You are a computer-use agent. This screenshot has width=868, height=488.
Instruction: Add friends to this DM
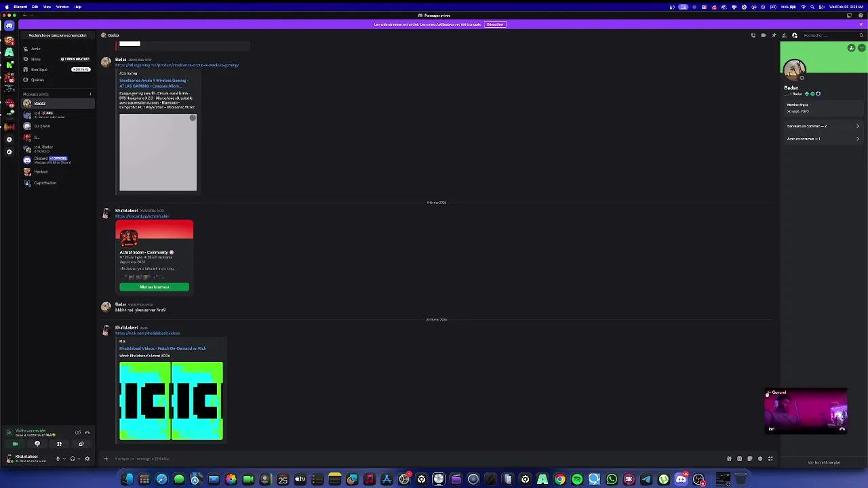click(785, 35)
